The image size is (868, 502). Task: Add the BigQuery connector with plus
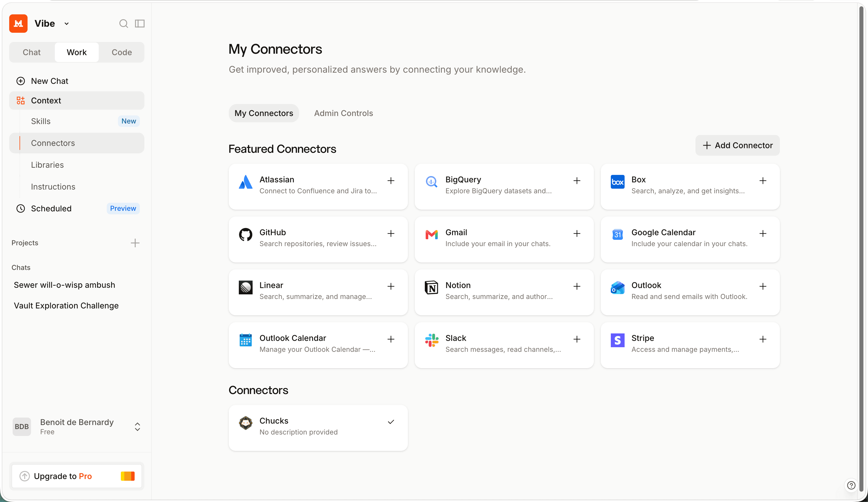click(x=577, y=181)
